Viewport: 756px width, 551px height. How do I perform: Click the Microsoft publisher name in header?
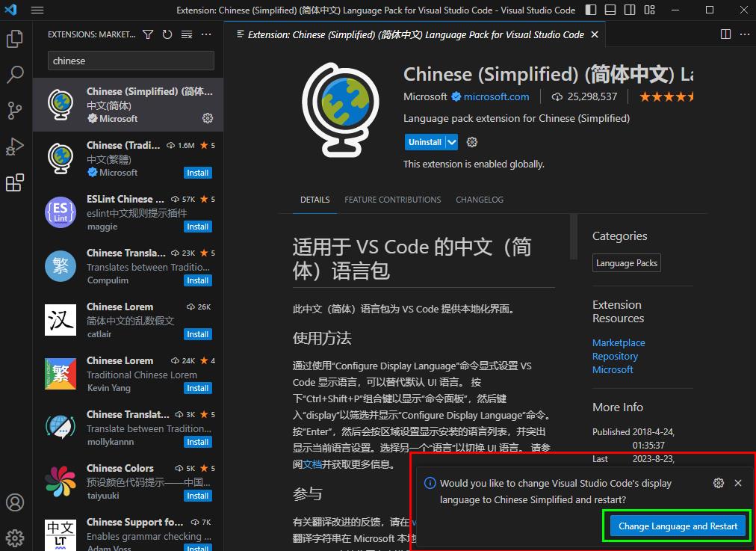[425, 97]
